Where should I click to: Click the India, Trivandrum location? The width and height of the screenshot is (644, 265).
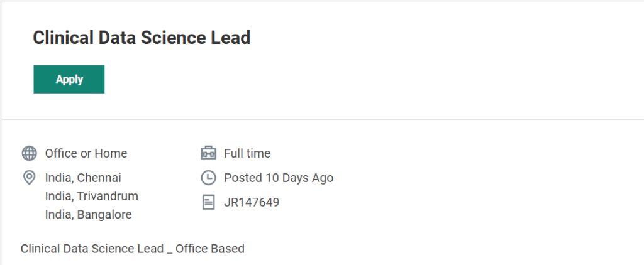[x=92, y=196]
